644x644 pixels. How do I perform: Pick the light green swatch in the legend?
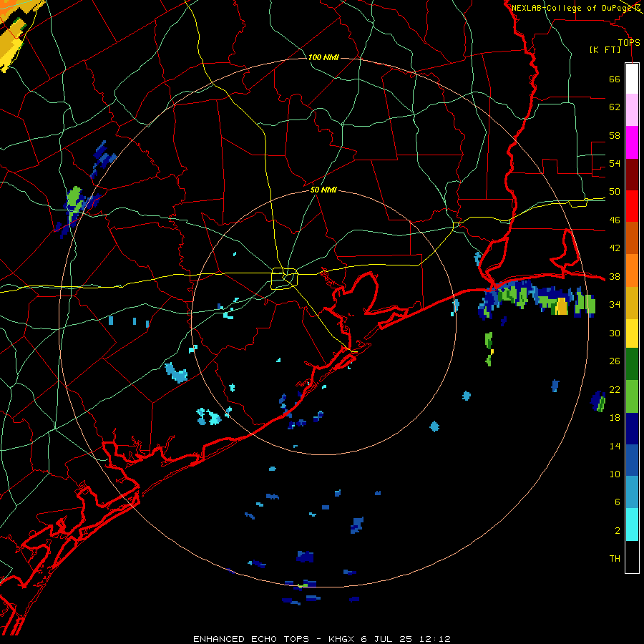632,396
